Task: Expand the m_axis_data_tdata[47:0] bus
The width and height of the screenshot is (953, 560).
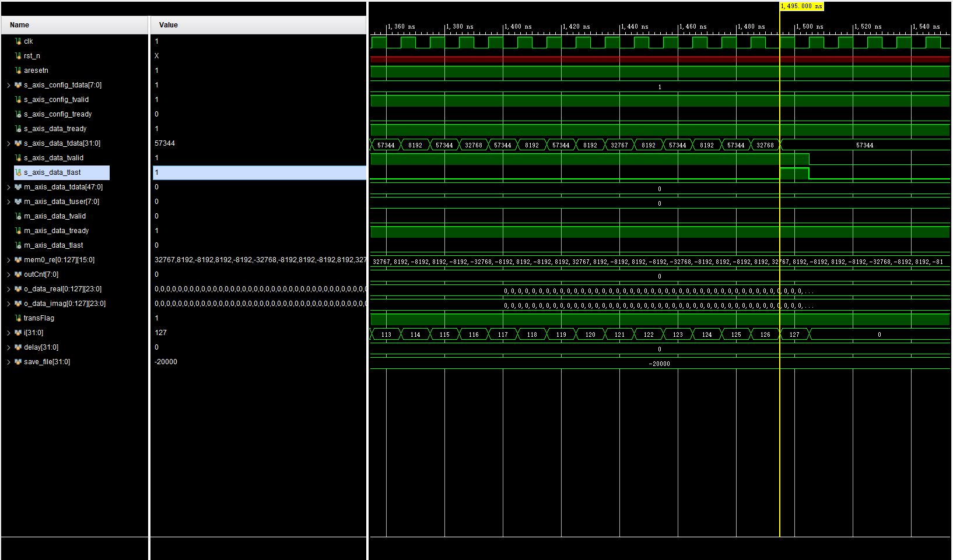Action: [8, 187]
